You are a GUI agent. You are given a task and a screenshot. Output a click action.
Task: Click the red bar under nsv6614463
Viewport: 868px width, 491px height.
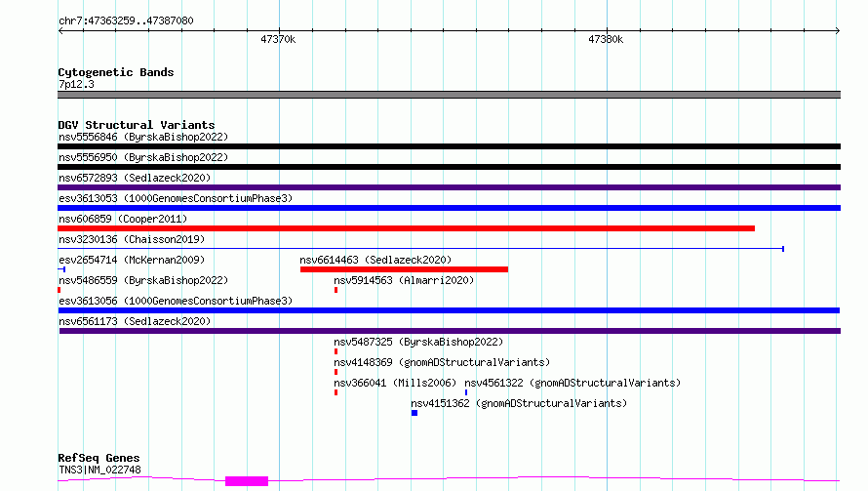click(x=404, y=269)
